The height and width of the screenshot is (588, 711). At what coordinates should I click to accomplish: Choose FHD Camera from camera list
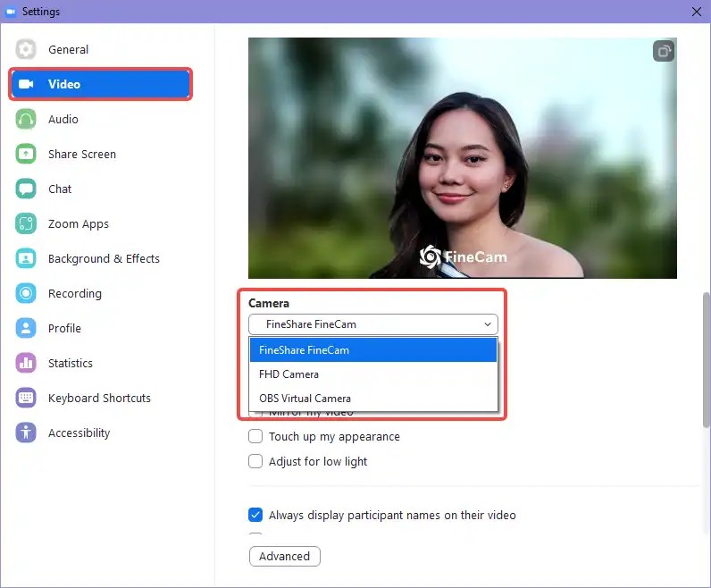tap(373, 374)
